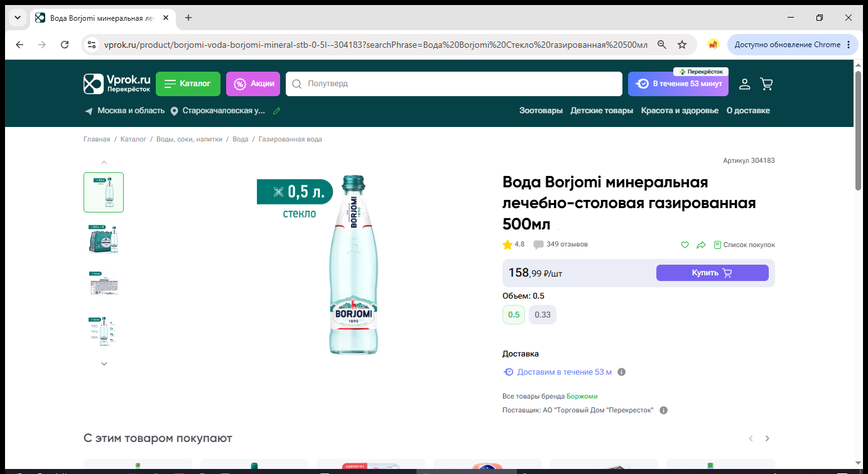Click the Главная breadcrumb
Screen dimensions: 868x474
97,139
